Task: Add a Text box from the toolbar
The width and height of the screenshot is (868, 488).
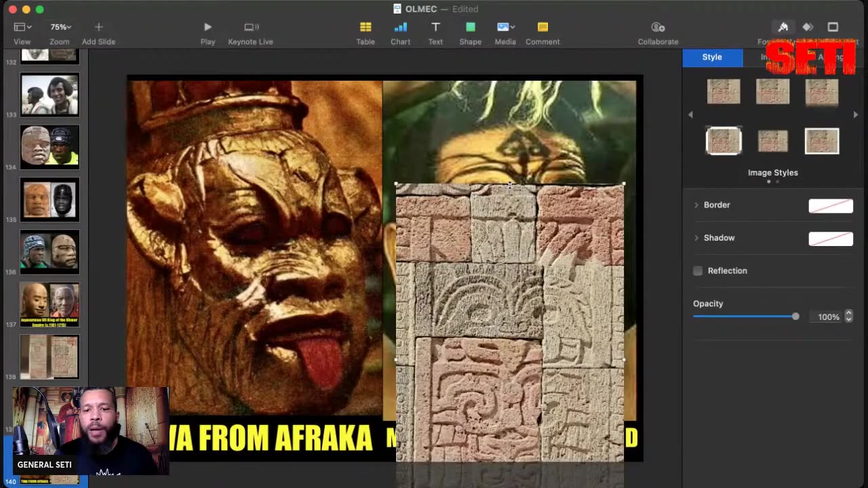Action: coord(435,27)
